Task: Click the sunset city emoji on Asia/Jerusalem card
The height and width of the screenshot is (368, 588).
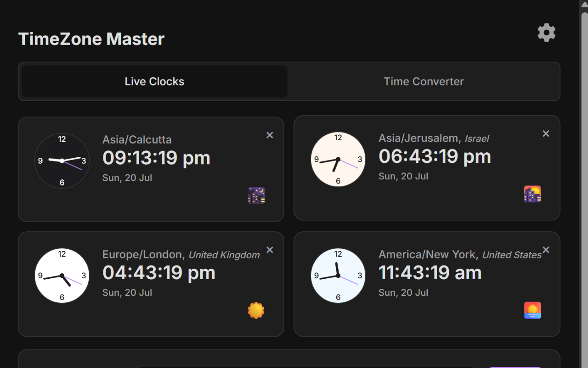Action: click(532, 194)
